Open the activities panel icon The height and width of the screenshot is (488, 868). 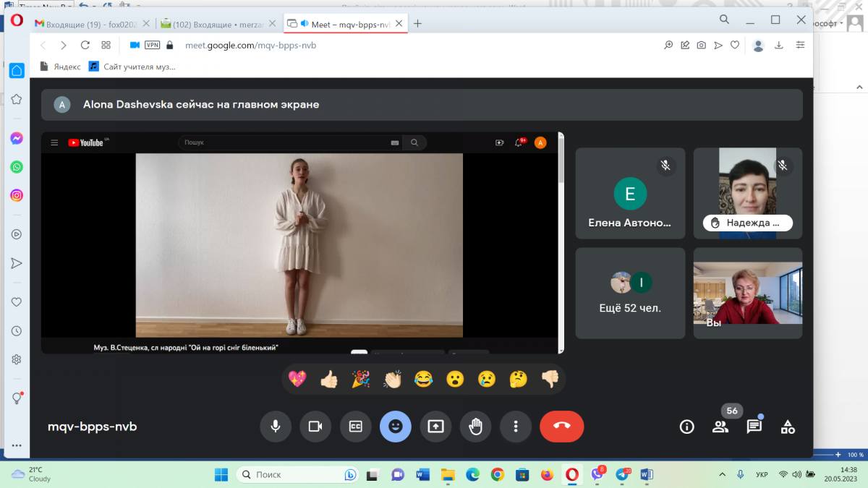pos(788,427)
